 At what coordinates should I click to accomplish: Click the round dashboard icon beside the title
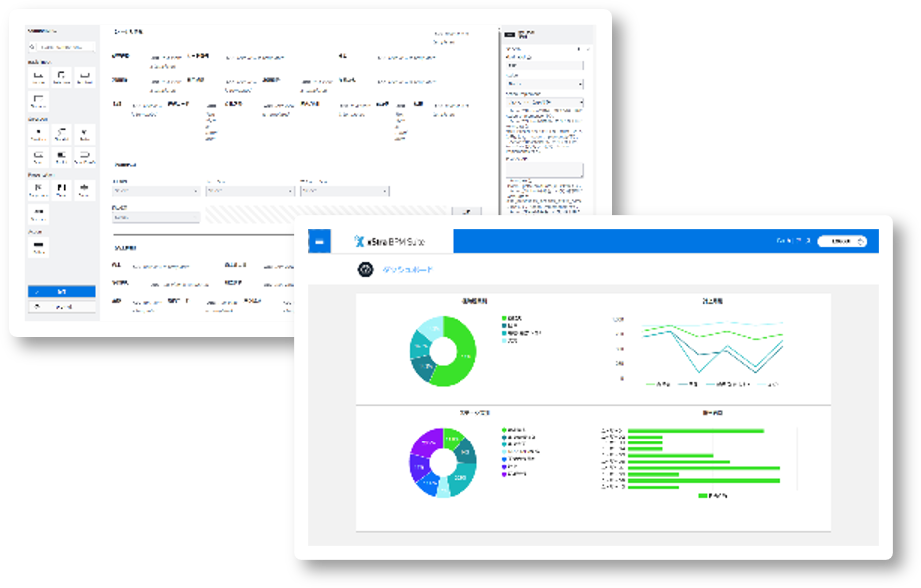[x=366, y=270]
